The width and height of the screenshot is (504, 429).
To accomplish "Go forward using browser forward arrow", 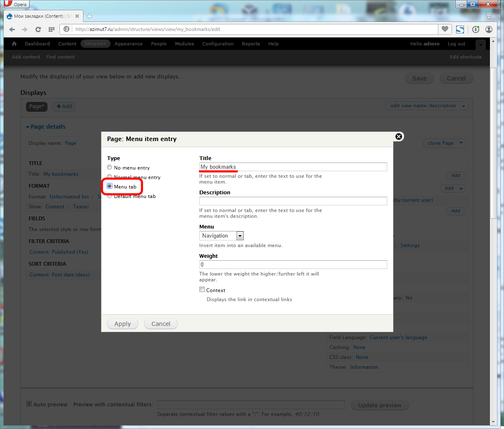I will (25, 29).
